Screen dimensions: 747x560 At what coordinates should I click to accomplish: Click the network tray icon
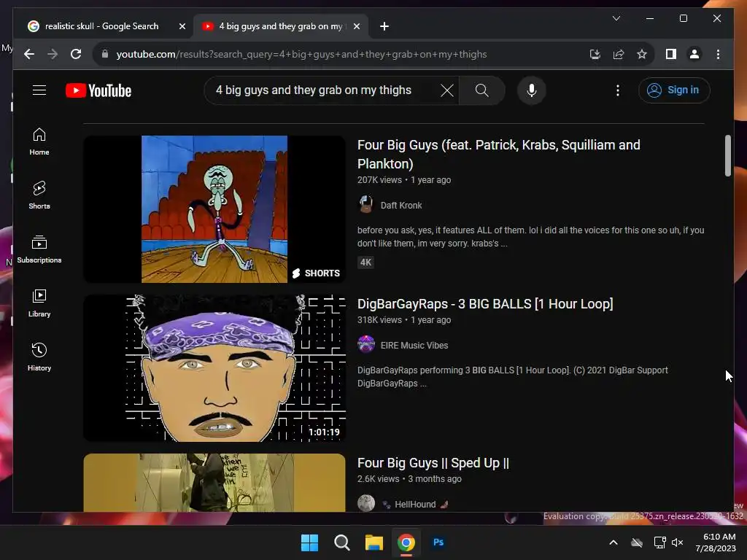(659, 542)
